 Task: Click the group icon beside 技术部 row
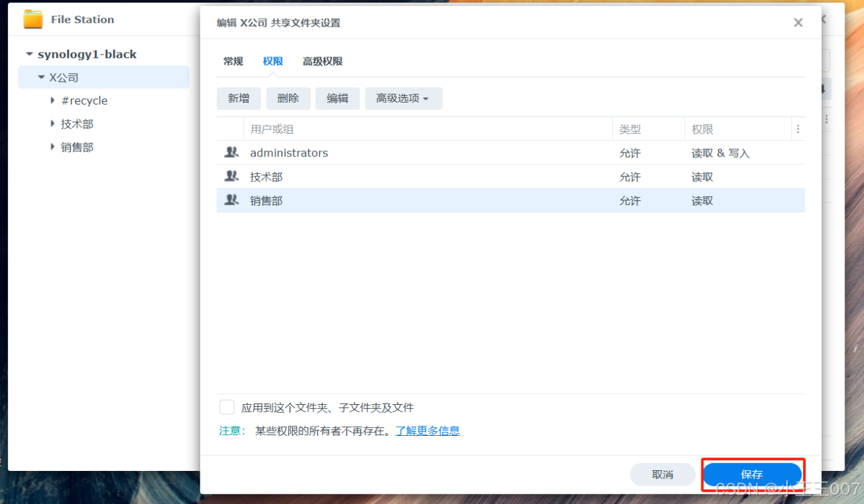click(232, 176)
